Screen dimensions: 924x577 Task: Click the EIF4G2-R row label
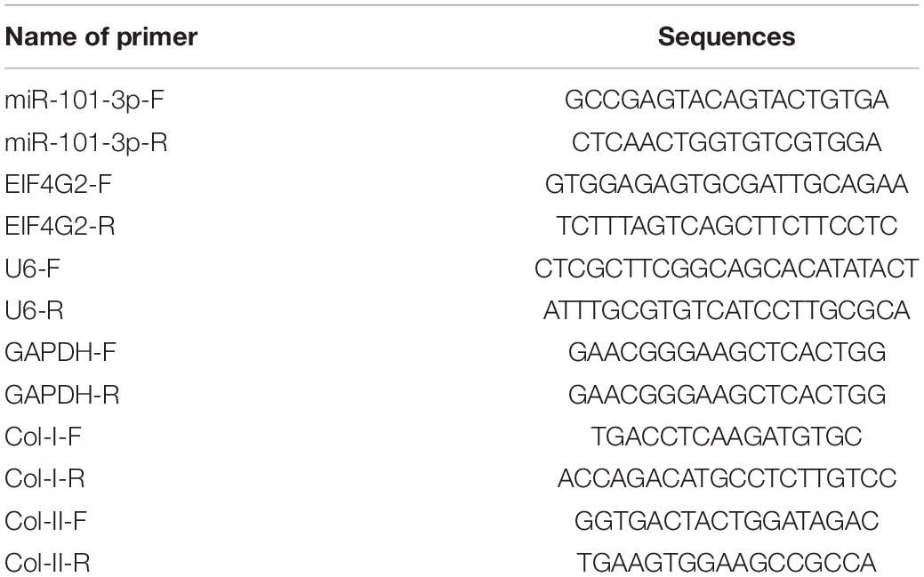tap(60, 226)
